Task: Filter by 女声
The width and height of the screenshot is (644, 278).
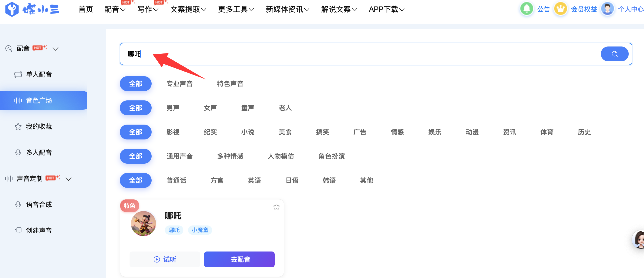Action: pos(210,108)
